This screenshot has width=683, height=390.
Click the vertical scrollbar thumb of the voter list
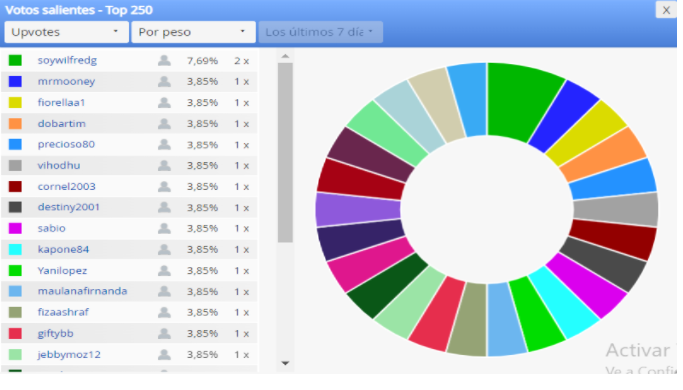(x=285, y=153)
